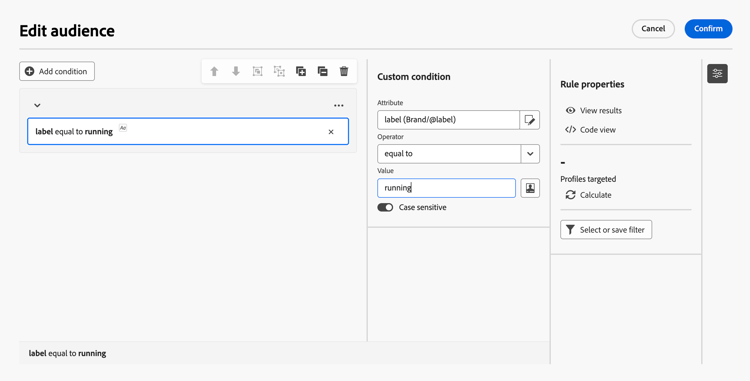Click the Custom condition heading
Screen dimensions: 750x381
point(414,76)
